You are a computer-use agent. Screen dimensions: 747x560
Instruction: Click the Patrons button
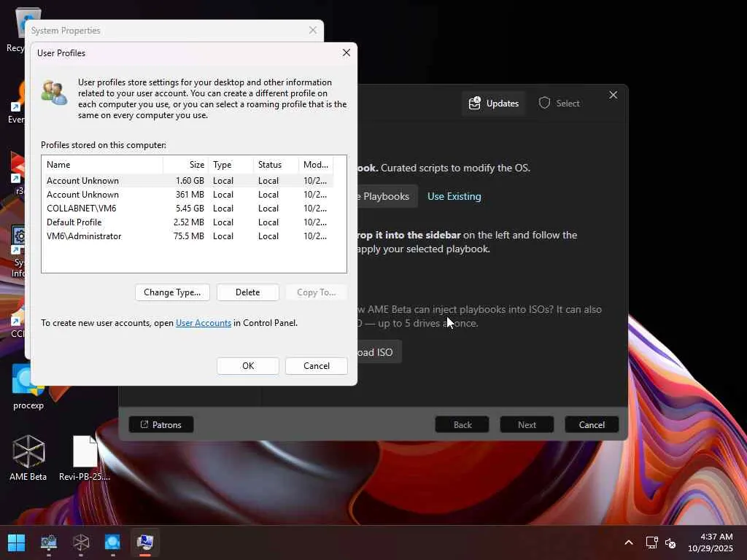click(x=161, y=424)
